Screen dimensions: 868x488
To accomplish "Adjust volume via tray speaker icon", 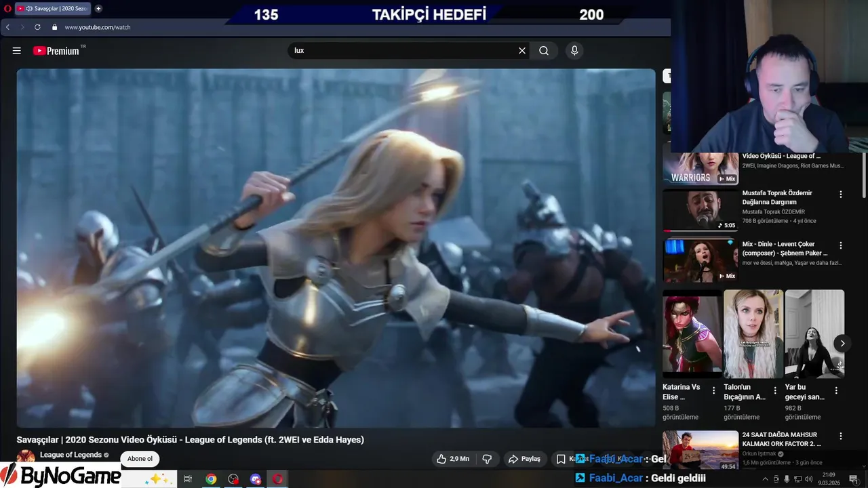I will (808, 479).
